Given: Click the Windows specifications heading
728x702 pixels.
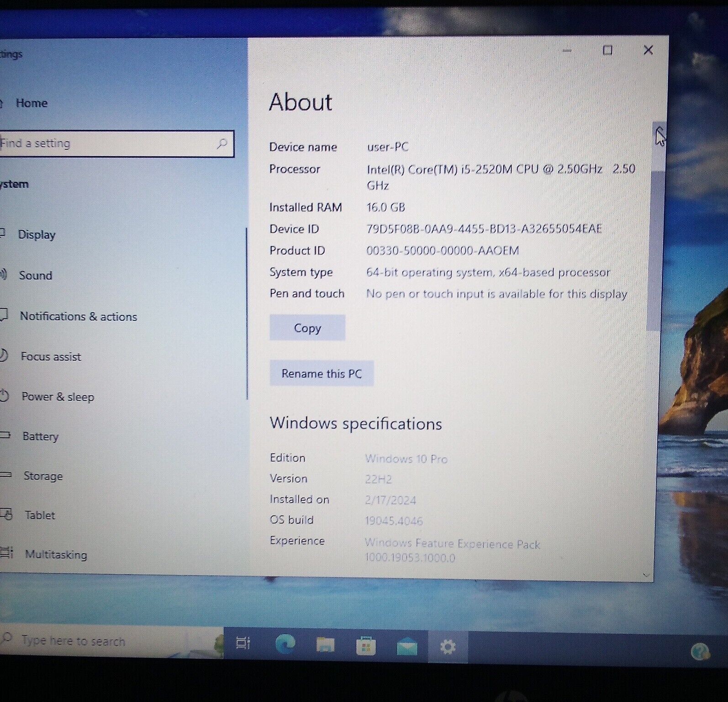Looking at the screenshot, I should point(356,424).
